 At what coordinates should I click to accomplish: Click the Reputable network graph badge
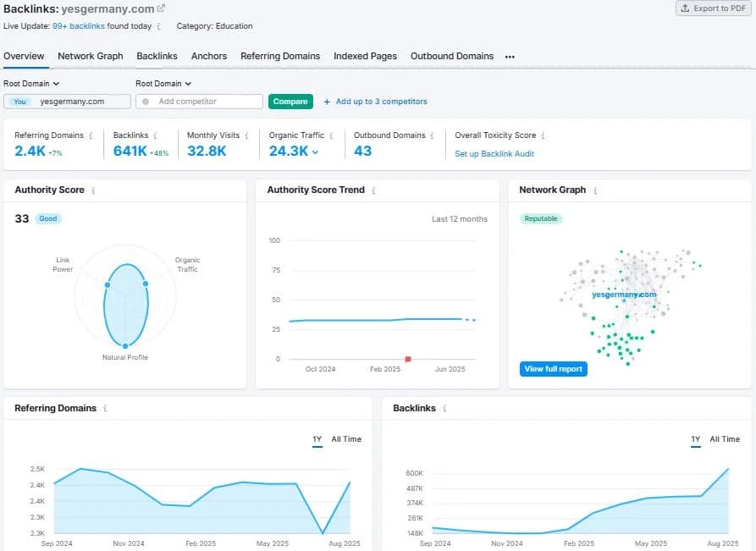[x=540, y=218]
